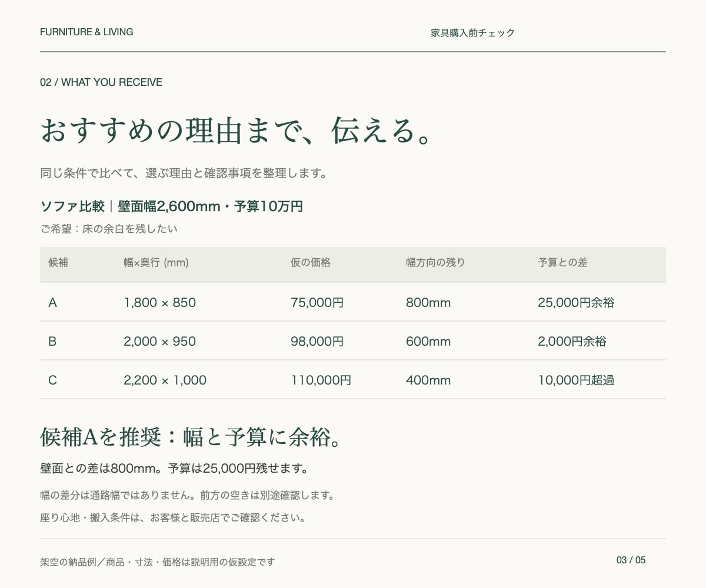Click the ソファ比較 壁面幅2,600mm heading
Screen dimensions: 706x588
pos(171,206)
